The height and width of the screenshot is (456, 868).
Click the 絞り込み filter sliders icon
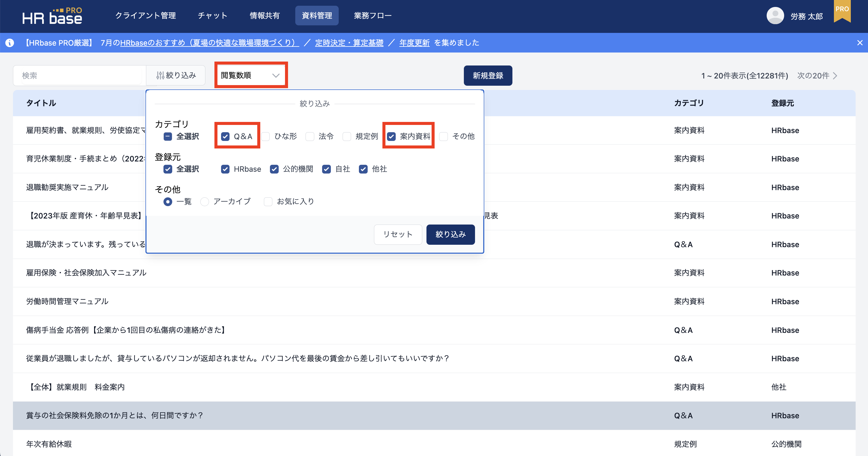160,75
